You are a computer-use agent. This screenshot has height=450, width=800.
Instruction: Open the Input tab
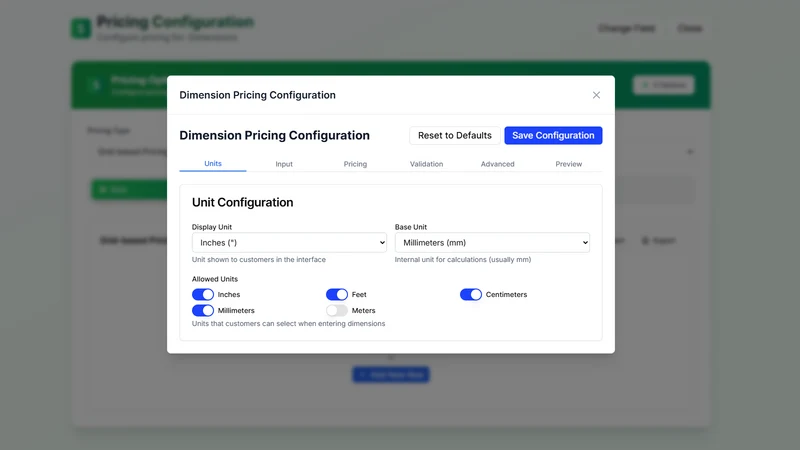tap(284, 164)
